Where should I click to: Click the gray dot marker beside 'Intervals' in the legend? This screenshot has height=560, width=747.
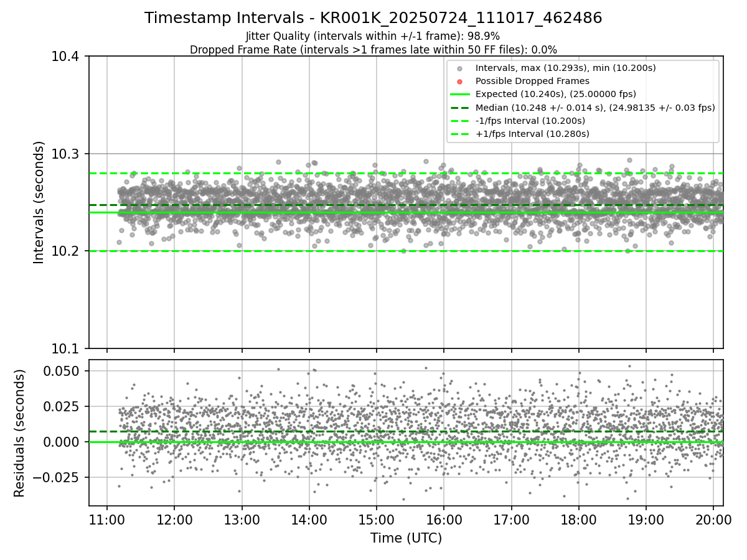(x=459, y=68)
